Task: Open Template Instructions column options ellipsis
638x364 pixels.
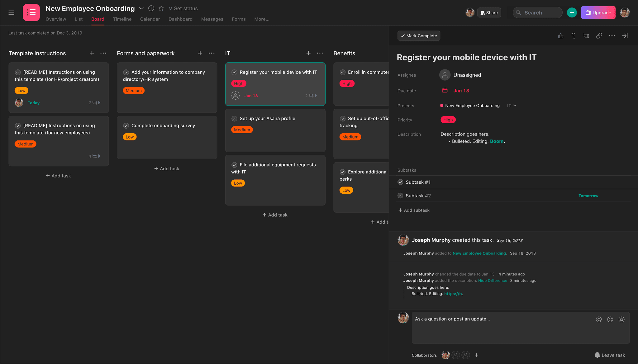Action: pyautogui.click(x=103, y=53)
